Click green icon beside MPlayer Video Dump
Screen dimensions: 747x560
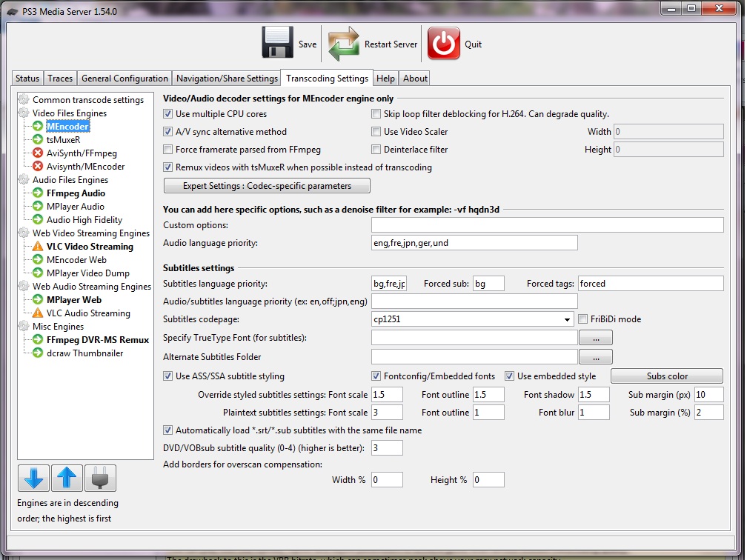38,273
